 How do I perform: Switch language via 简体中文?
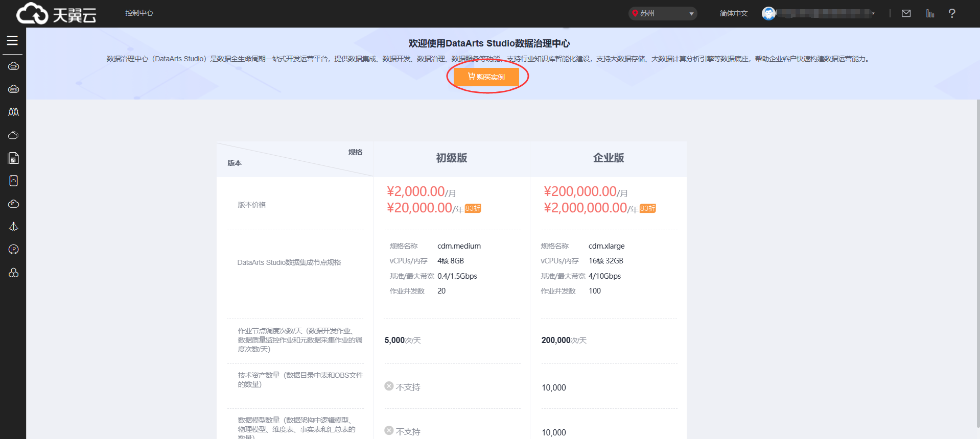click(734, 13)
